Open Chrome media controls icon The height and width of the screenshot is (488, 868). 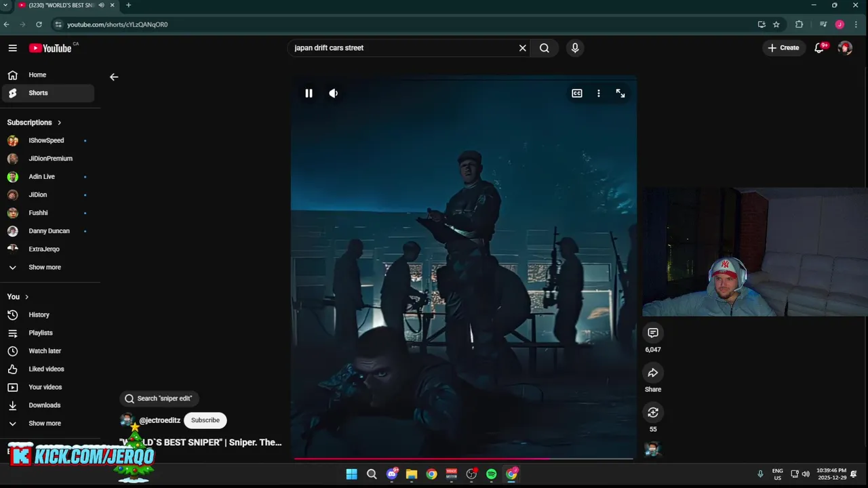[x=823, y=24]
